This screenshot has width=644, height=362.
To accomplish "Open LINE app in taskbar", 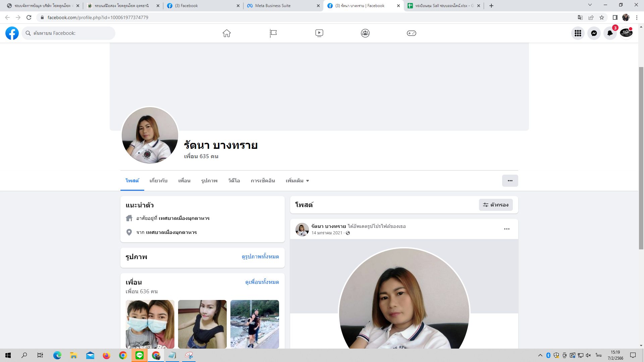I will (x=140, y=355).
